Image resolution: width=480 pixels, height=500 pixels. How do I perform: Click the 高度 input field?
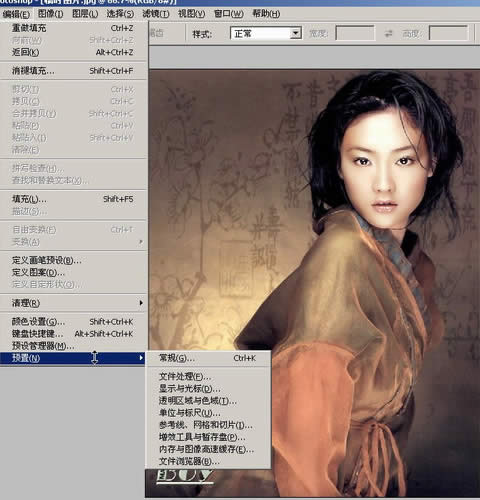[x=448, y=33]
